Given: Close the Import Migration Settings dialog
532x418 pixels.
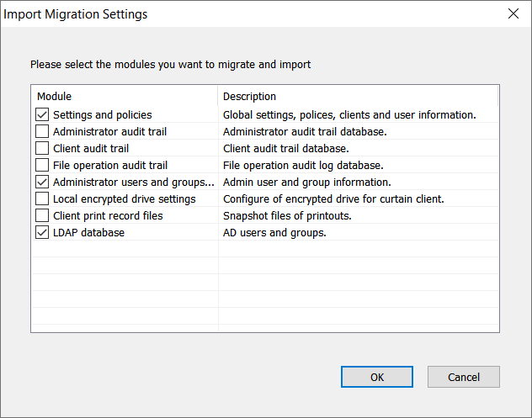Looking at the screenshot, I should click(513, 14).
